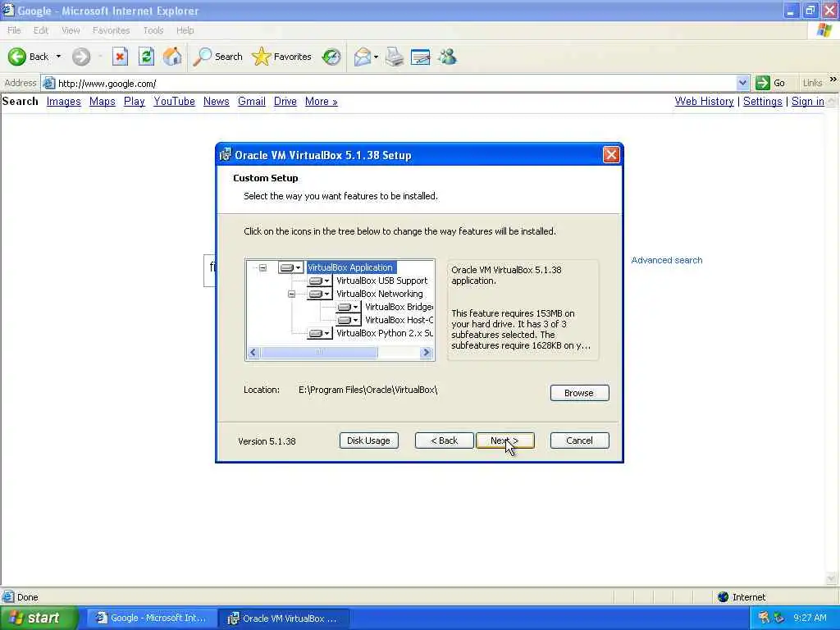Viewport: 840px width, 630px height.
Task: Click the Home icon in IE toolbar
Action: 172,57
